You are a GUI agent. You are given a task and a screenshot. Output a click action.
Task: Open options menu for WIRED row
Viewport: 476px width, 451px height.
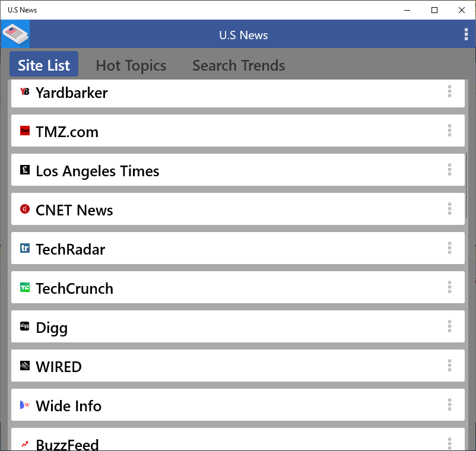450,366
